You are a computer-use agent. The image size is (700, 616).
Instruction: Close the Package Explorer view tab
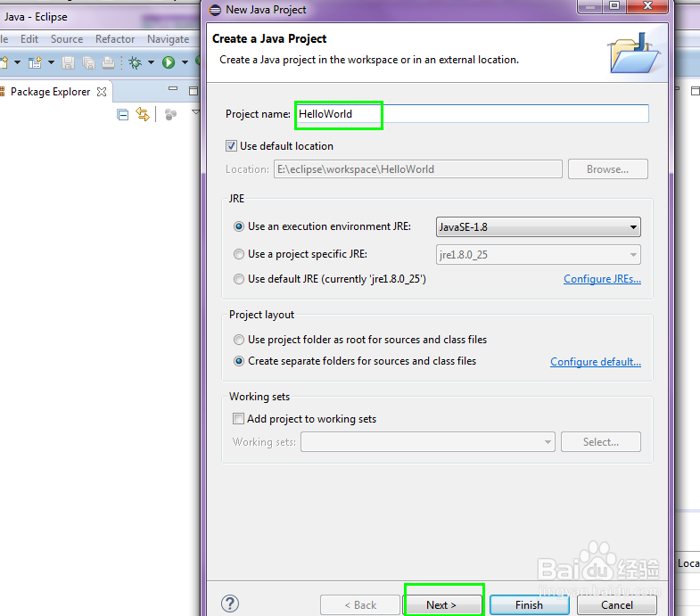point(102,92)
